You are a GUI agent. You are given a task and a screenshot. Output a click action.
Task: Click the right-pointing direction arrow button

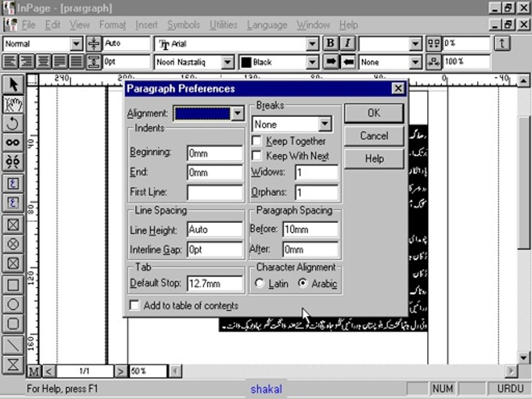[x=330, y=62]
